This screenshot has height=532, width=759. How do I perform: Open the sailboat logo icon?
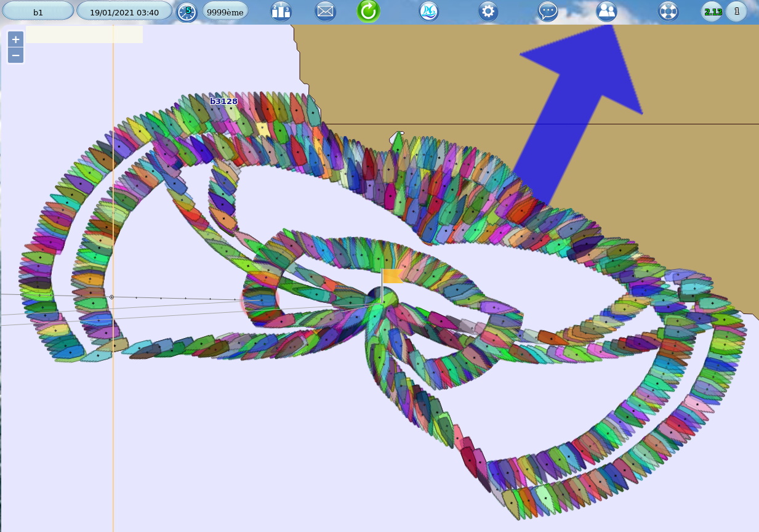429,11
